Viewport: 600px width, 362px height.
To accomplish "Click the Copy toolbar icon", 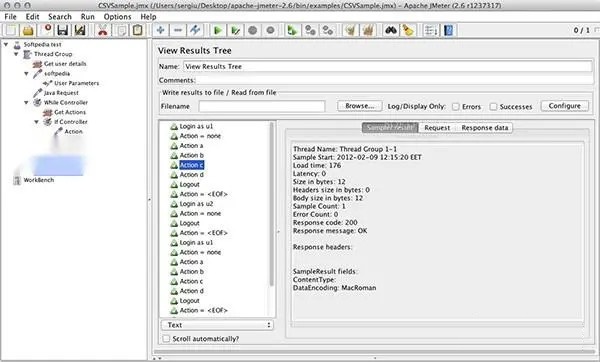I will click(x=122, y=30).
